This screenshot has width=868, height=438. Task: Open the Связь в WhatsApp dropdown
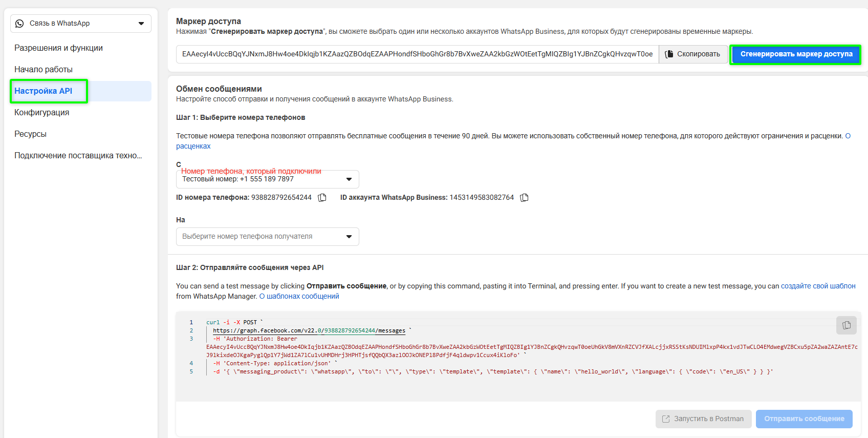pos(80,24)
